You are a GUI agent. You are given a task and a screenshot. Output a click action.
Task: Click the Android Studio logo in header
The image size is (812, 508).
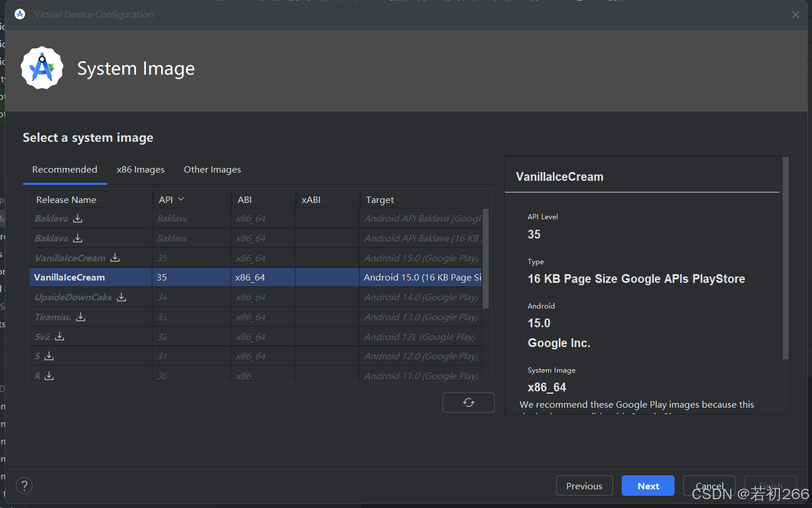[42, 68]
